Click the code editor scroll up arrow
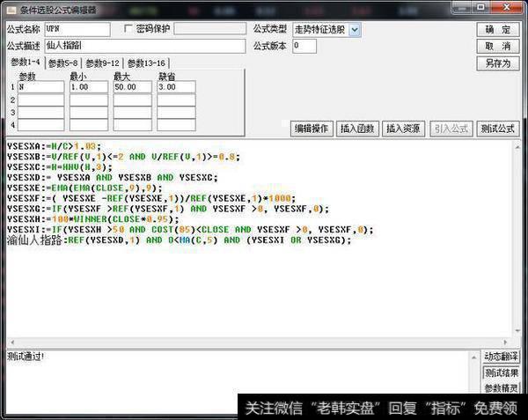Screen dimensions: 528x420 coord(517,147)
